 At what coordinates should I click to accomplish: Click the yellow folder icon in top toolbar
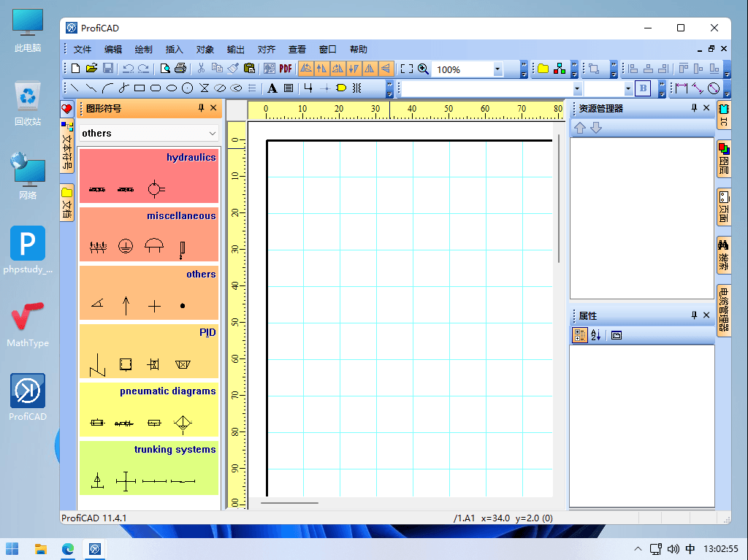tap(543, 69)
